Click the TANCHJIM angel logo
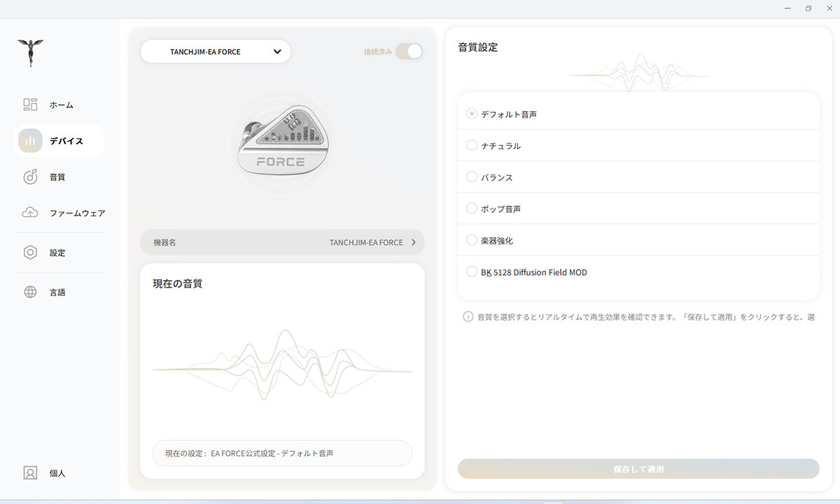The width and height of the screenshot is (840, 504). 30,52
